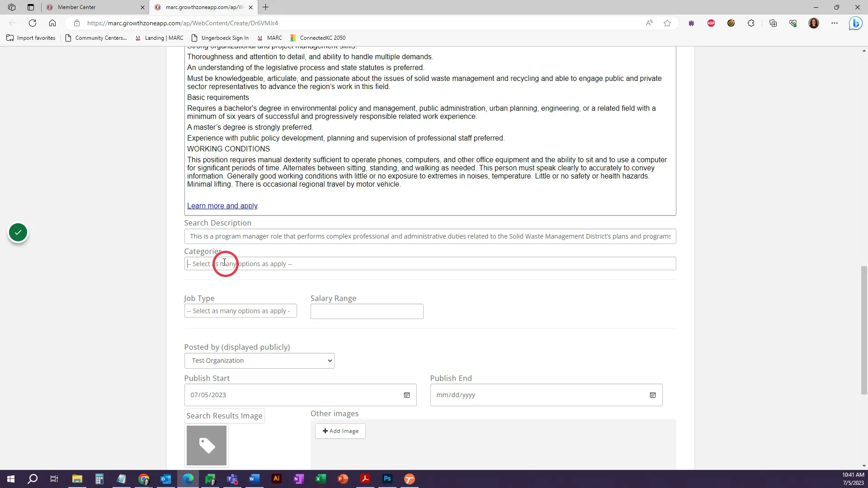The width and height of the screenshot is (868, 488).
Task: Open browser Settings and more menu
Action: [x=835, y=23]
